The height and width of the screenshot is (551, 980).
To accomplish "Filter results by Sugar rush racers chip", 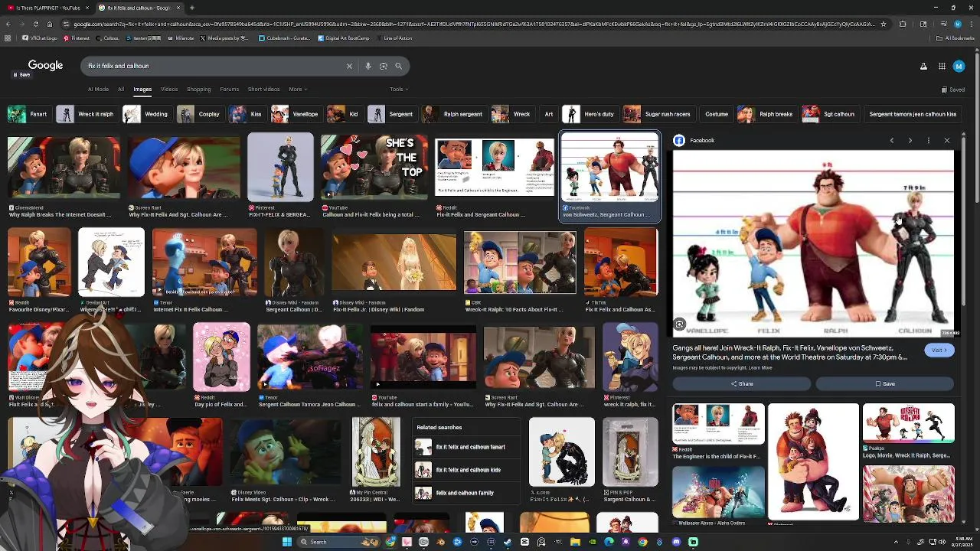I will click(658, 114).
